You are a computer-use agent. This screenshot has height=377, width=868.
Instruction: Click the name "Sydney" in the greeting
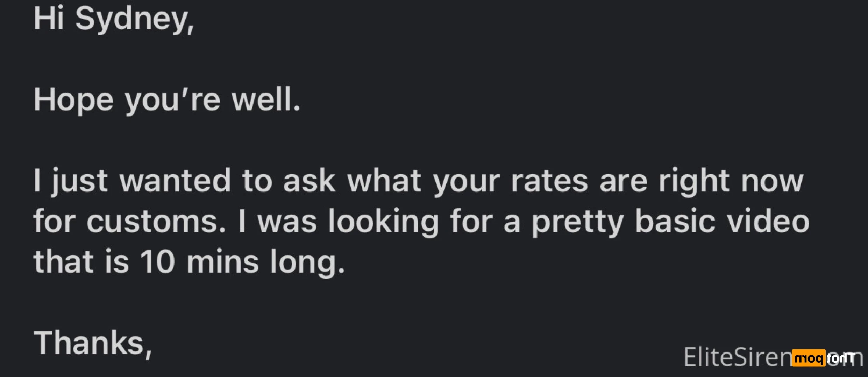click(x=135, y=20)
